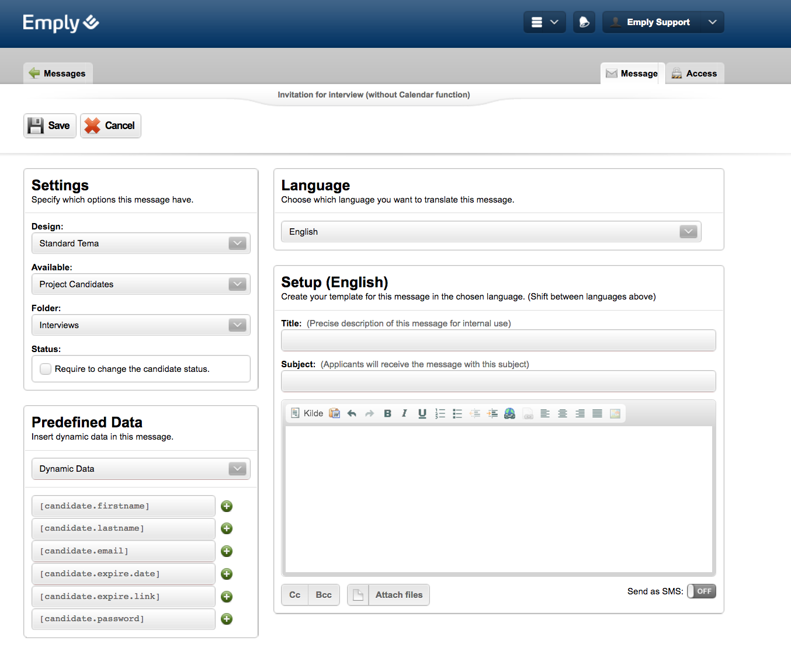791x672 pixels.
Task: Click the Emply logo
Action: point(61,23)
